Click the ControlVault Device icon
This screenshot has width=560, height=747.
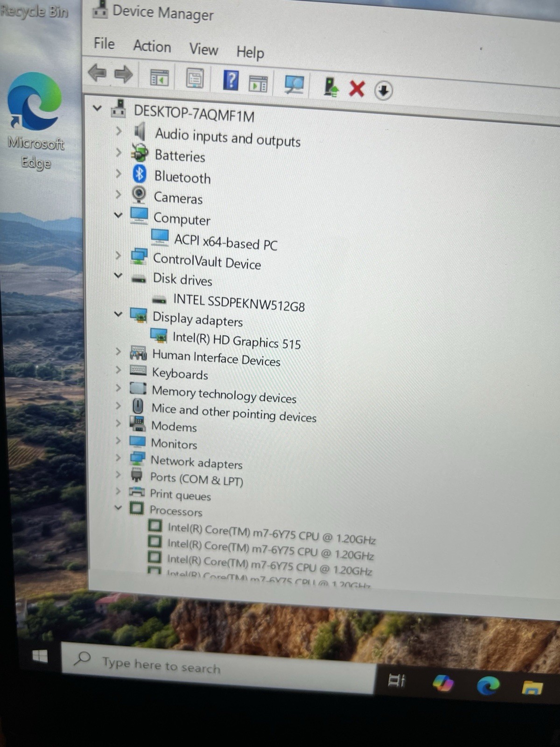[139, 256]
